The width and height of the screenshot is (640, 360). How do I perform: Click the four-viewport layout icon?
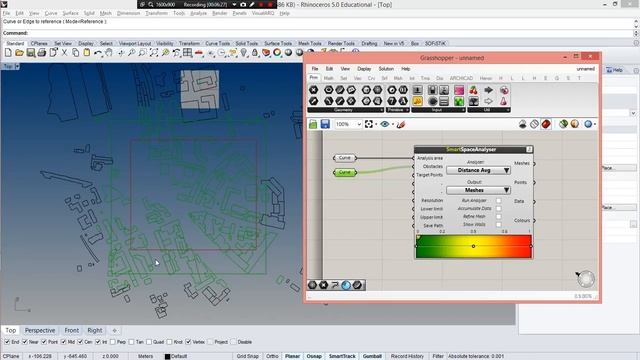pos(187,53)
